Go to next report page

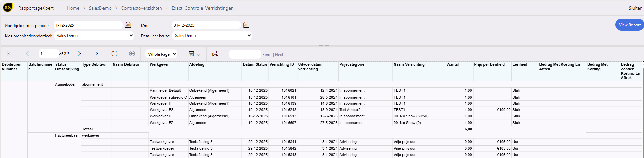79,54
